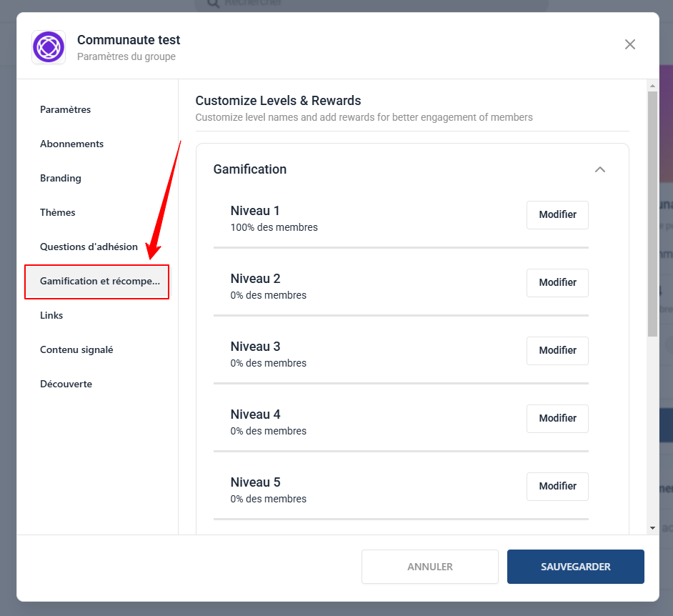Open the Thèmes settings page
This screenshot has width=673, height=616.
point(58,212)
